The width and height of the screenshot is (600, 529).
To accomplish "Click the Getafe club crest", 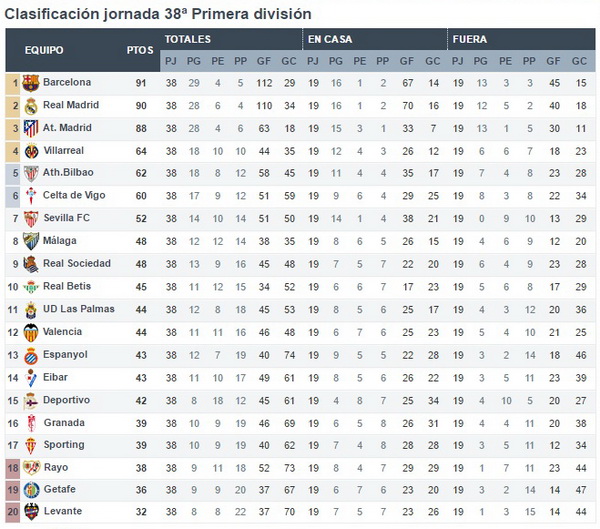I will 31,490.
